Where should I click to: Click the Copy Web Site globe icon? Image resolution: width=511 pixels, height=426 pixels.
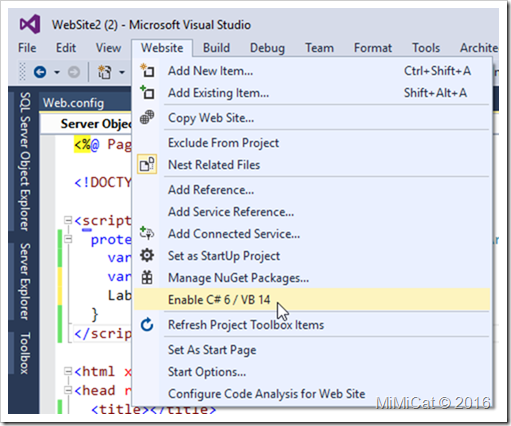(x=147, y=117)
